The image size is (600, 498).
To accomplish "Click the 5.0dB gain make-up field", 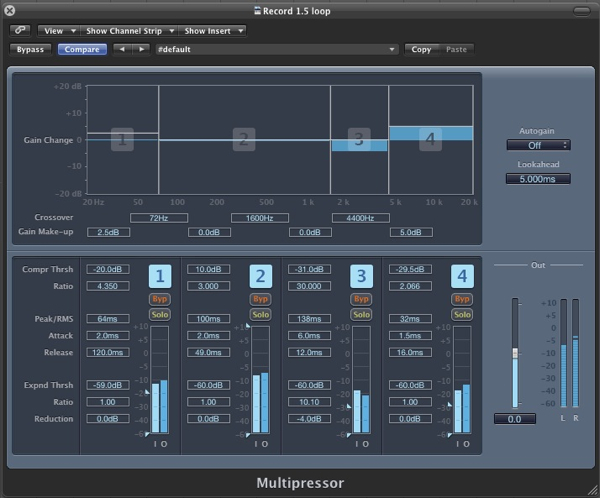I will [411, 232].
